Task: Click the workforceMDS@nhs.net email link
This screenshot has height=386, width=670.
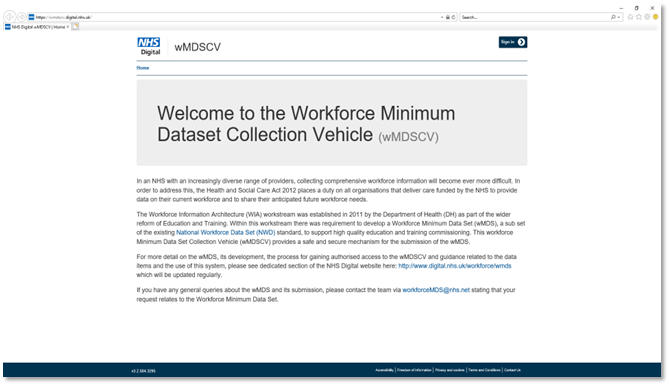Action: pos(436,290)
